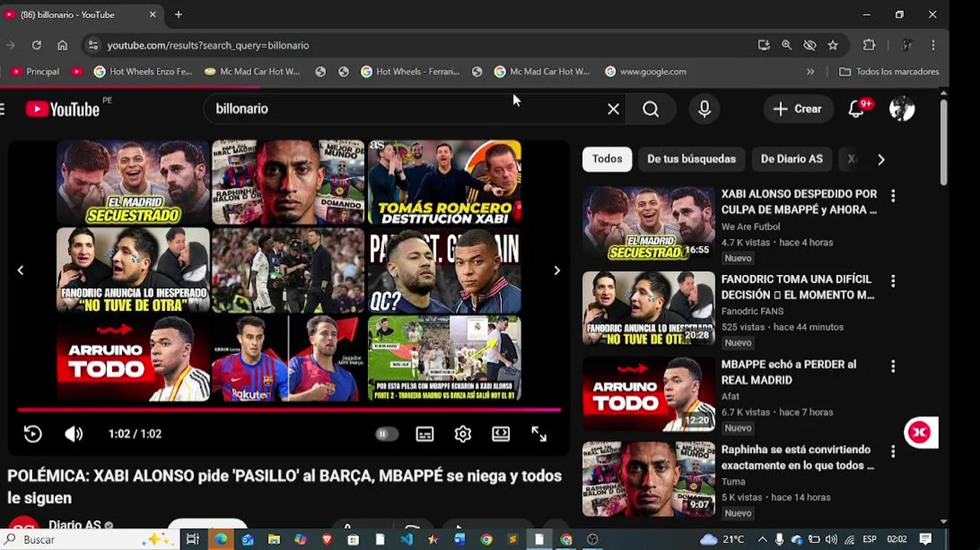This screenshot has width=980, height=550.
Task: Open sidebar thumbnail of FANODRIC TOMA video
Action: point(649,309)
